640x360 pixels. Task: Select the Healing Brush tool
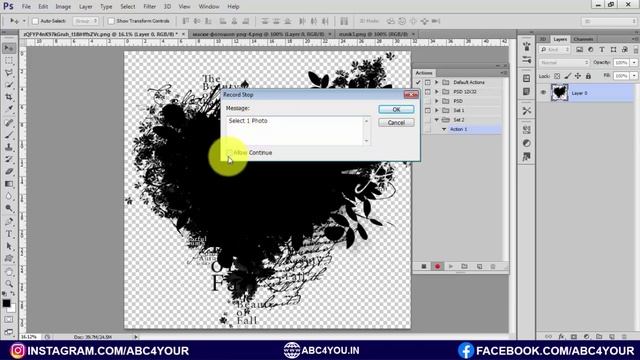coord(9,122)
